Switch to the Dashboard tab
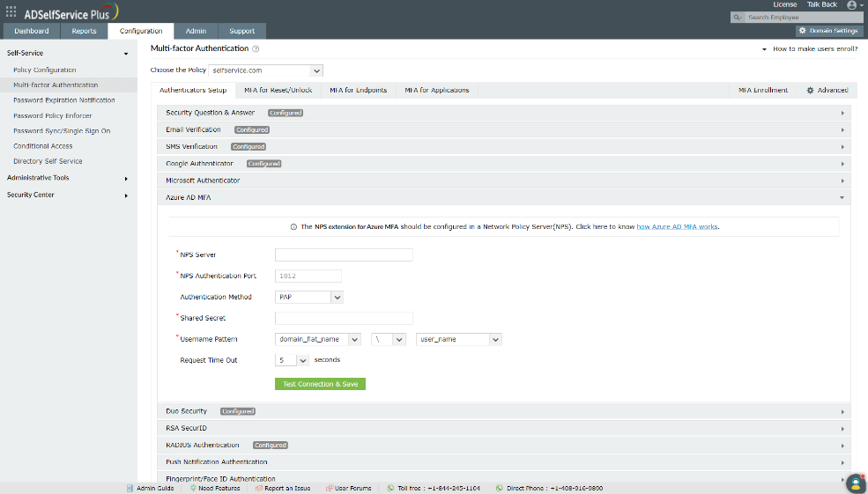Image resolution: width=868 pixels, height=494 pixels. pyautogui.click(x=32, y=31)
